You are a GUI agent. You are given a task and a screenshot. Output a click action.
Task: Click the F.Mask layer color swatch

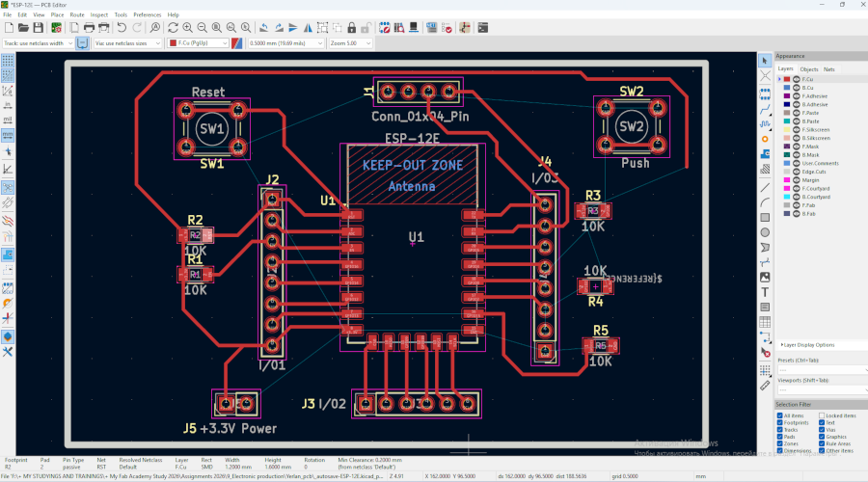(x=787, y=147)
